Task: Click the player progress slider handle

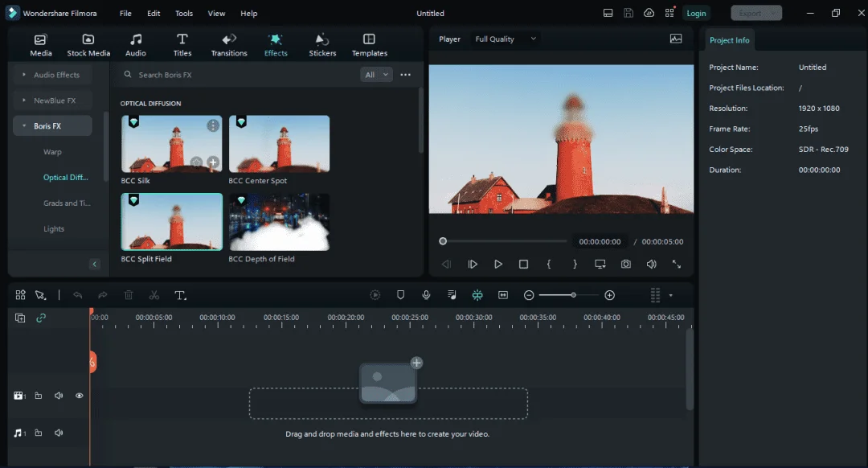Action: pyautogui.click(x=443, y=241)
